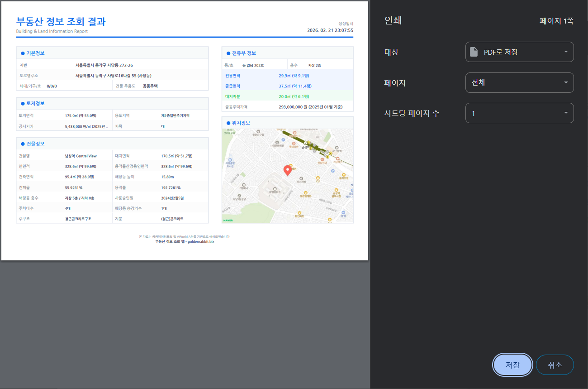Click the line 7 station icon at 남성역

point(305,143)
